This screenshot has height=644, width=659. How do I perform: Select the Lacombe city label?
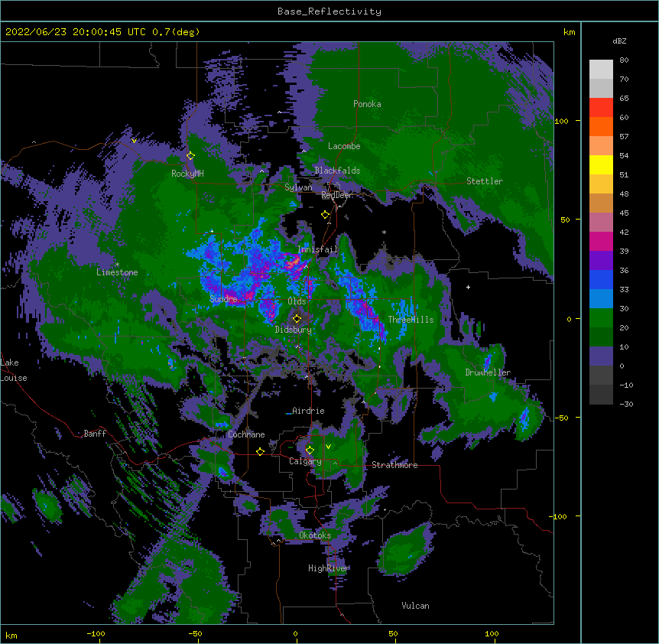pyautogui.click(x=344, y=146)
